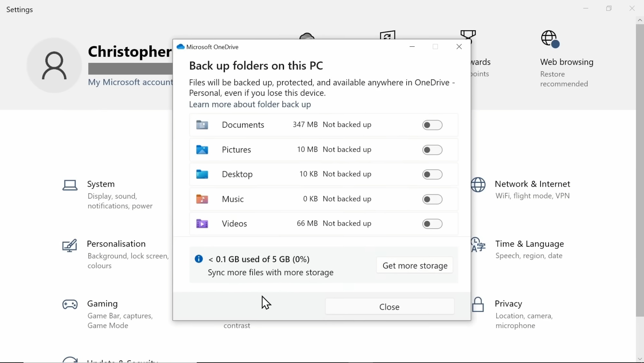Click the Gaming controller icon
This screenshot has width=644, height=363.
point(70,304)
